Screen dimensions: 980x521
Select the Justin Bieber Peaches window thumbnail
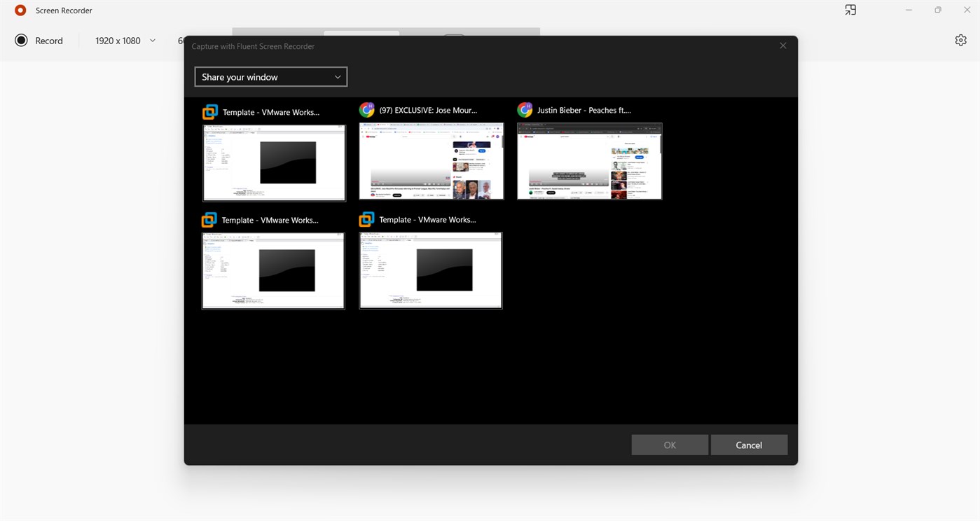[589, 161]
